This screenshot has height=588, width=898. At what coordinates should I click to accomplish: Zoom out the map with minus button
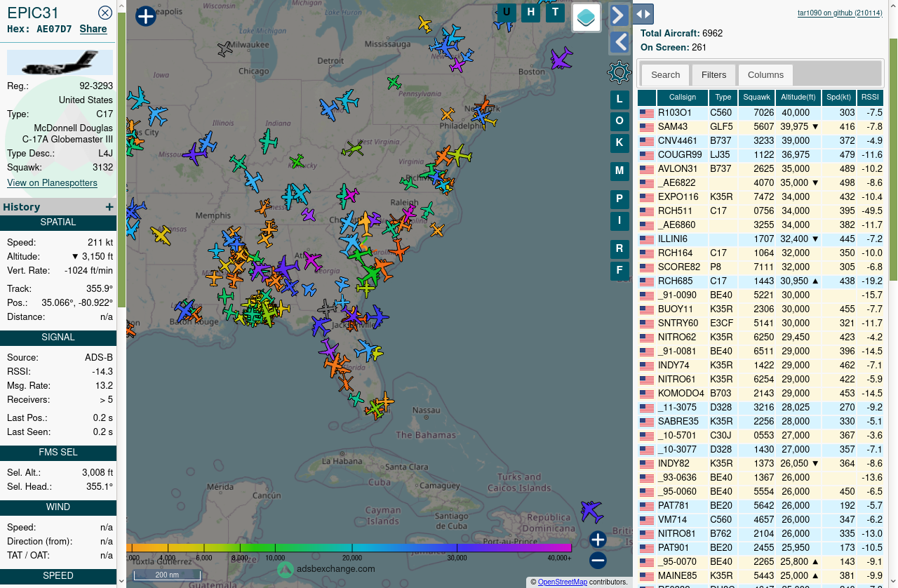pyautogui.click(x=598, y=560)
